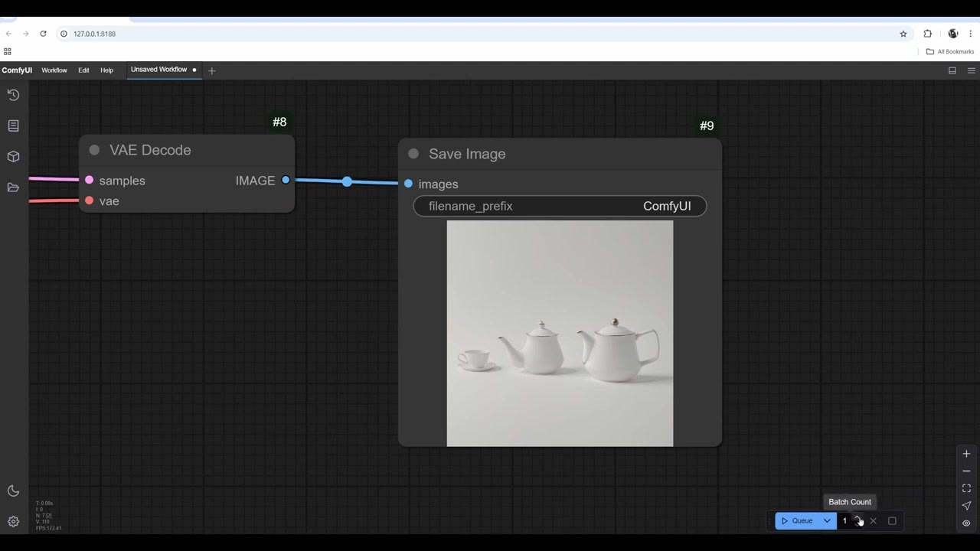The image size is (980, 551).
Task: Click the images input socket on Save Image
Action: (x=408, y=184)
